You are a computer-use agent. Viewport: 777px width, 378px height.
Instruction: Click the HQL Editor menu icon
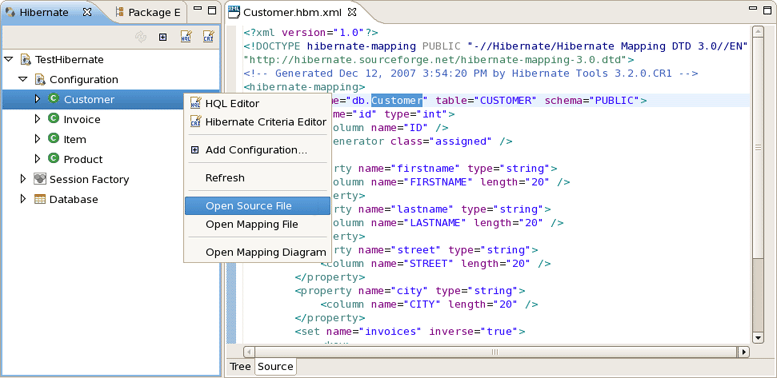point(196,103)
